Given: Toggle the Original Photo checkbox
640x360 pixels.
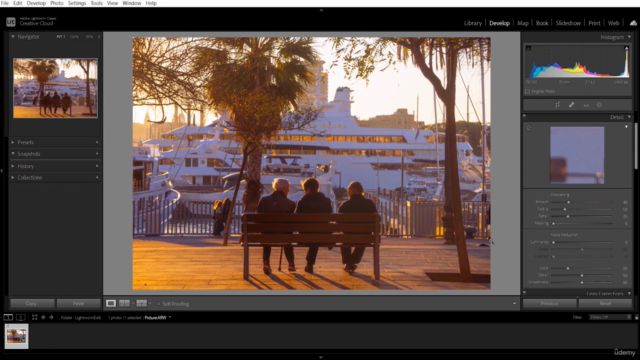Looking at the screenshot, I should click(x=527, y=91).
